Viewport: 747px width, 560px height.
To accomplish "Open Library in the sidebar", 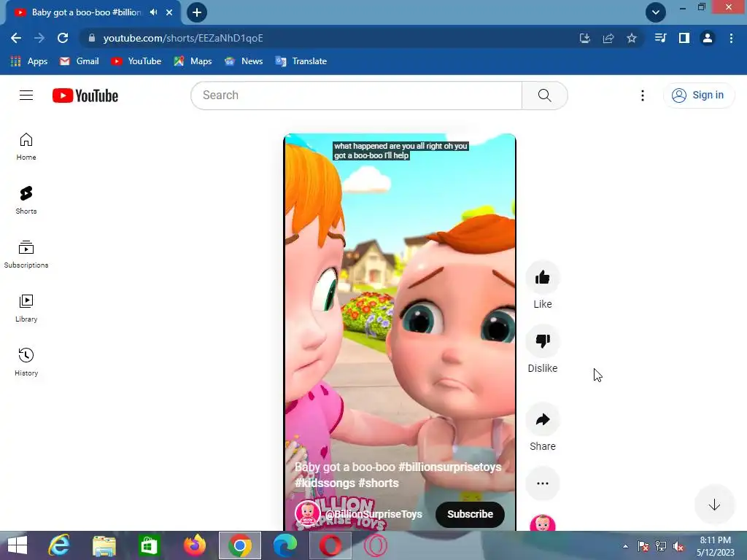I will coord(26,308).
